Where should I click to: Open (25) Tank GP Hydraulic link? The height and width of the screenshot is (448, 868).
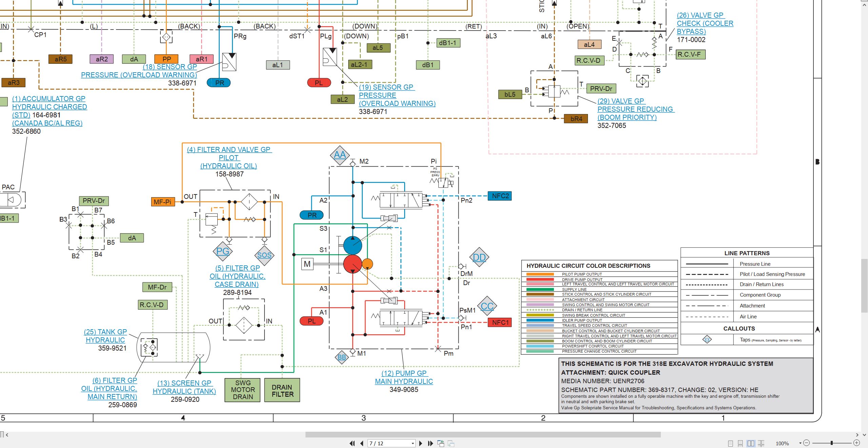click(105, 336)
